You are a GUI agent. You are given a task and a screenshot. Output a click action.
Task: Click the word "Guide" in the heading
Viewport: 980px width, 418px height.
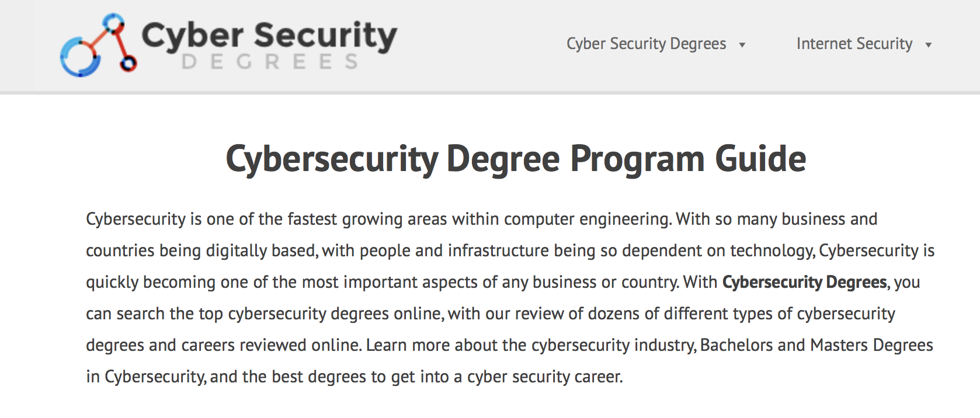pos(760,158)
